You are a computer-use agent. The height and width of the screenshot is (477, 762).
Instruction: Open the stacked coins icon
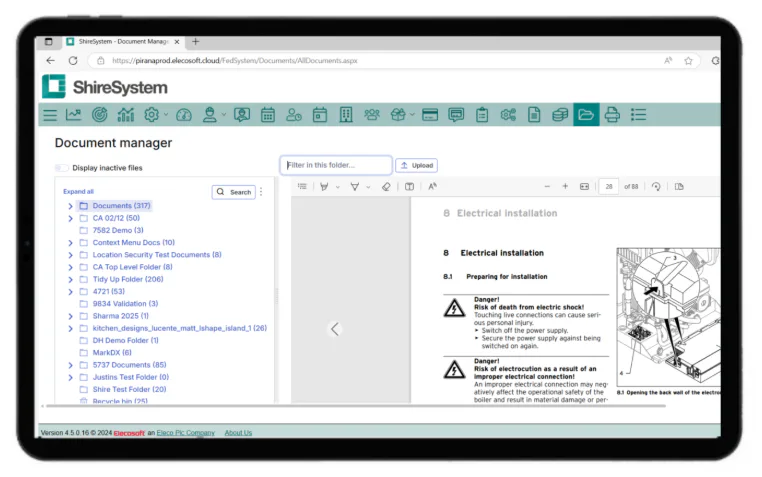(x=560, y=115)
